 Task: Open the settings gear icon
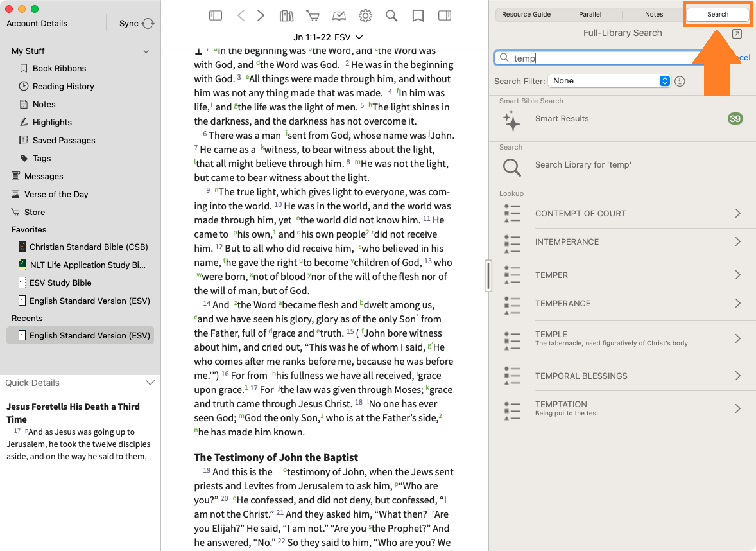point(365,16)
